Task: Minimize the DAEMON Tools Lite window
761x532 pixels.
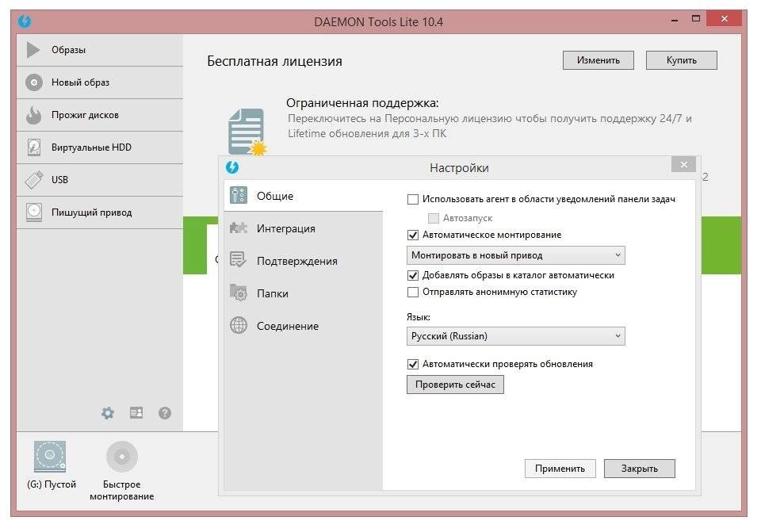Action: 675,21
